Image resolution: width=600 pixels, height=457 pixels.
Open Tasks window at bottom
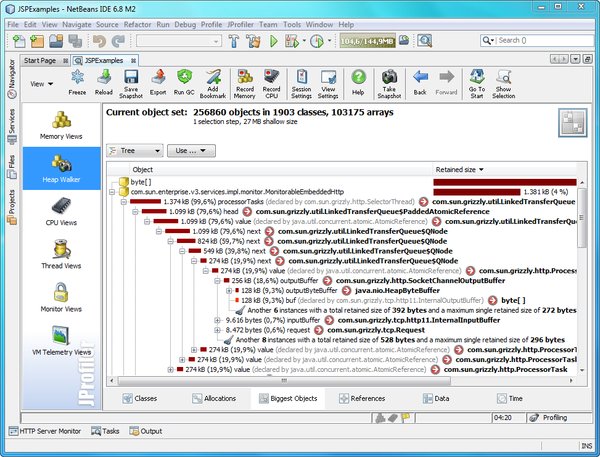105,431
